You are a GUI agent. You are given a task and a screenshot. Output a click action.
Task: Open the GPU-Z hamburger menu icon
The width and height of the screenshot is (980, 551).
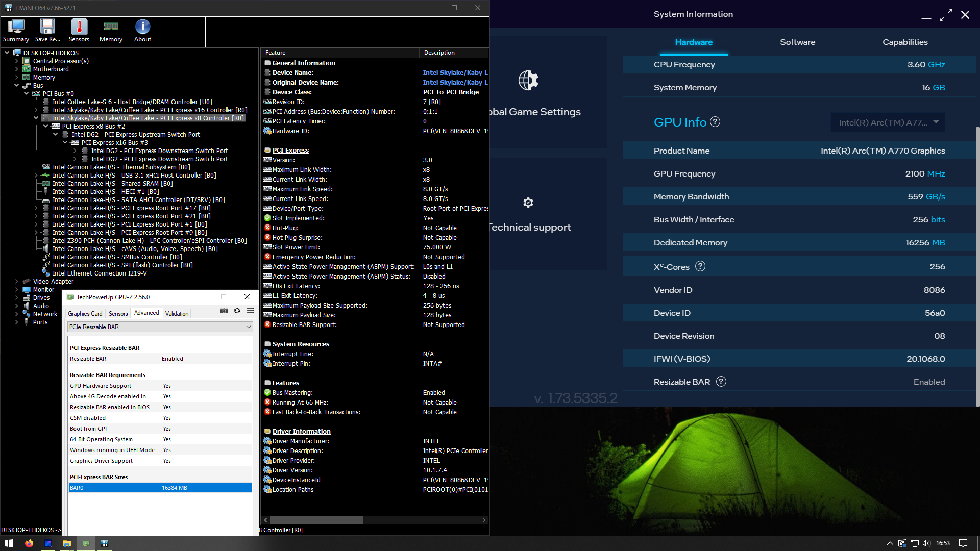(x=250, y=311)
